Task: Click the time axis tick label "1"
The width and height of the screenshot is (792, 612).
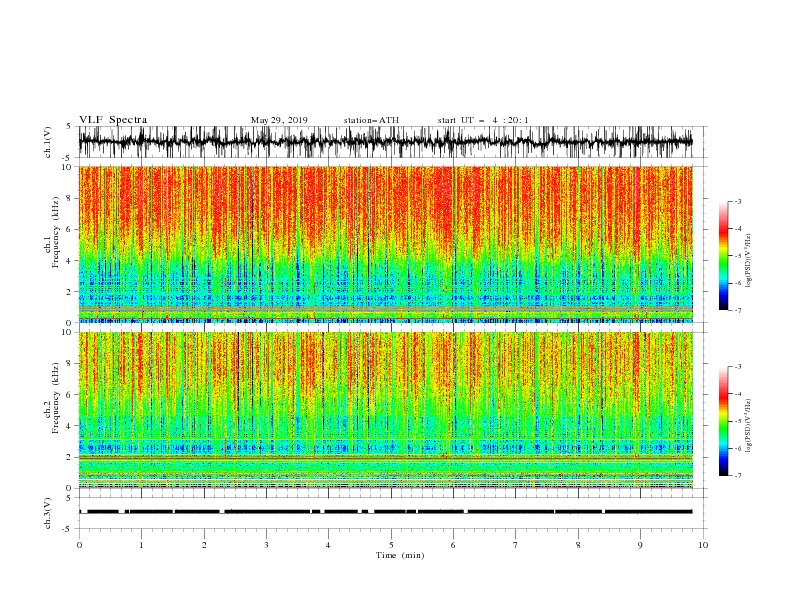Action: [141, 545]
